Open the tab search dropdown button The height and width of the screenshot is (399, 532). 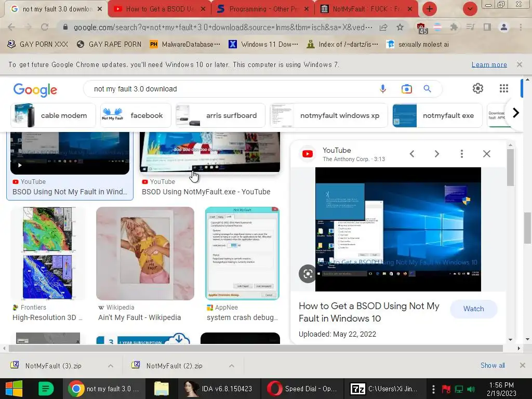[470, 9]
